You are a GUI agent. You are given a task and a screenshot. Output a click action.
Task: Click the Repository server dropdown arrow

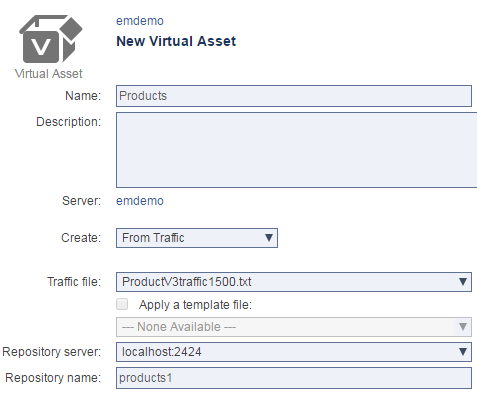[463, 352]
